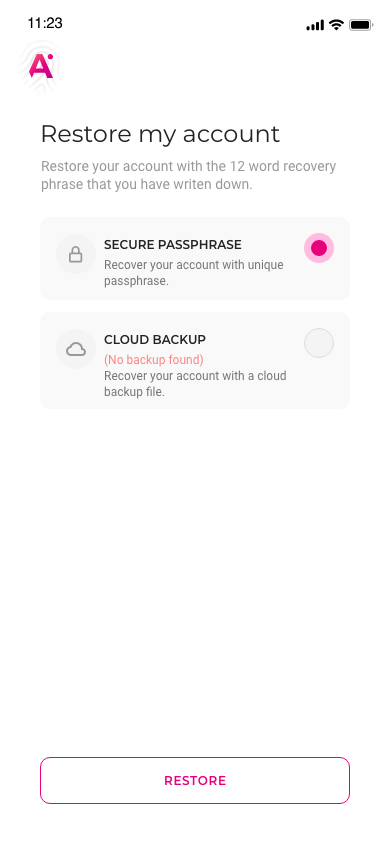This screenshot has width=390, height=844.
Task: Click the cloud icon beside Cloud Backup
Action: (x=76, y=350)
